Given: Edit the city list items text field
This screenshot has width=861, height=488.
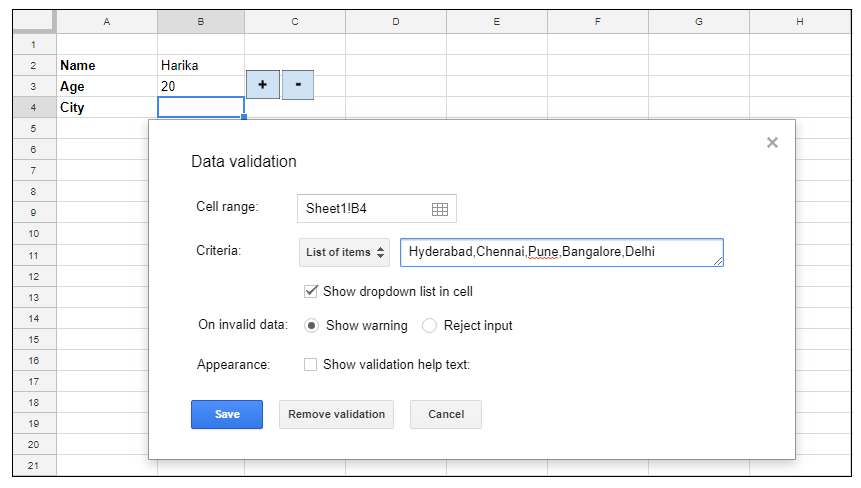Looking at the screenshot, I should coord(560,253).
